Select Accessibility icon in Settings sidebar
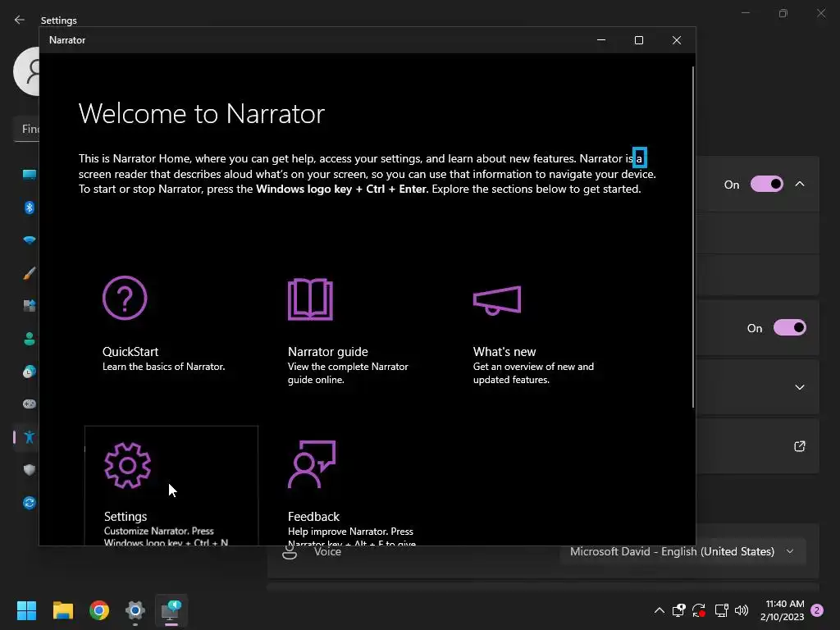The height and width of the screenshot is (630, 840). 29,437
